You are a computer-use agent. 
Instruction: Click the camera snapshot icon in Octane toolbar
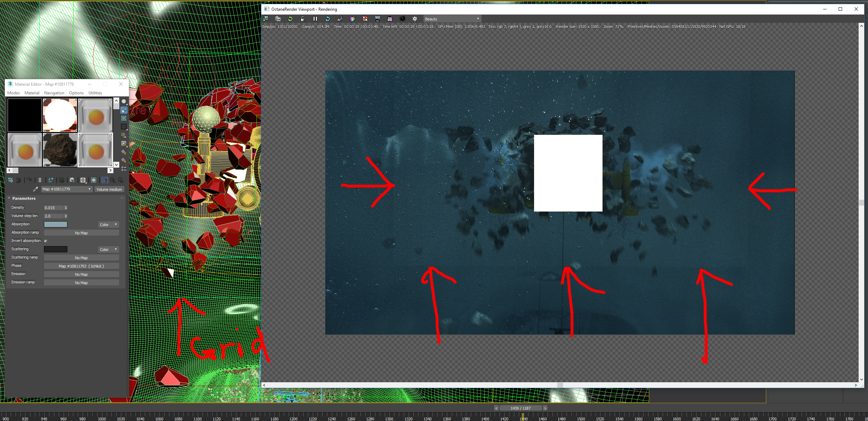402,19
